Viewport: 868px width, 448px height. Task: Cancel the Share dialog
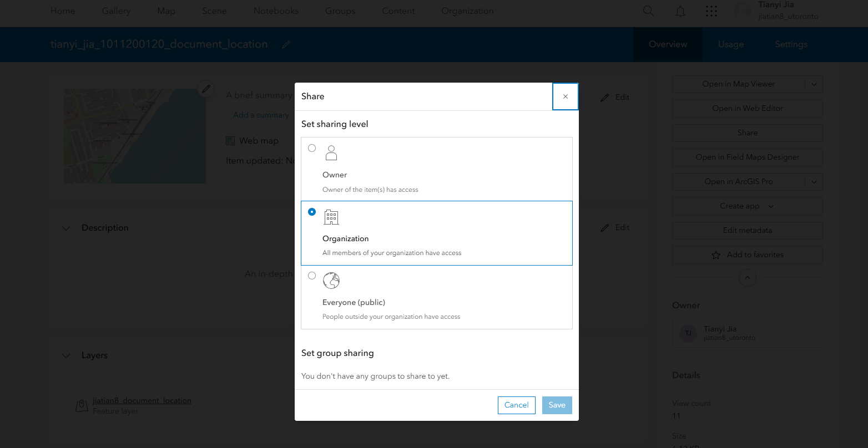point(517,405)
